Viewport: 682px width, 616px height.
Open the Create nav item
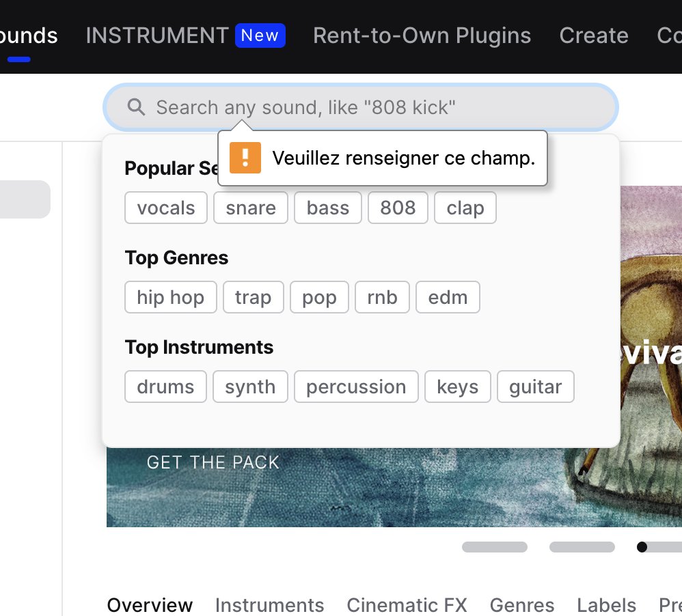[594, 36]
